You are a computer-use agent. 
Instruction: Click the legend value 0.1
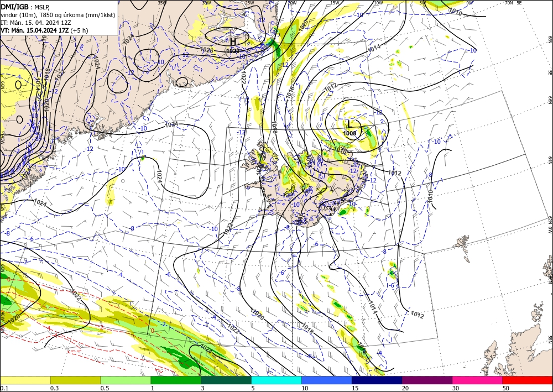pyautogui.click(x=4, y=388)
